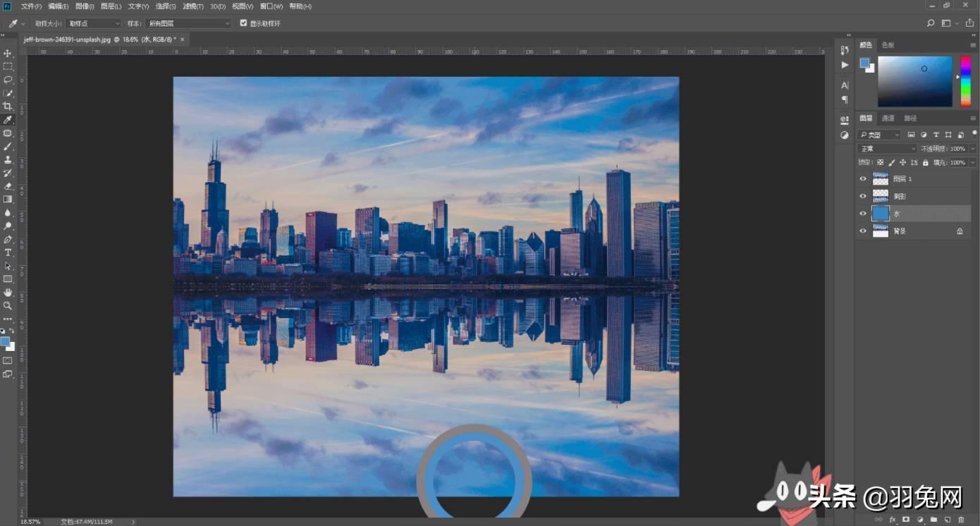
Task: Open the search icon in options bar
Action: point(931,23)
